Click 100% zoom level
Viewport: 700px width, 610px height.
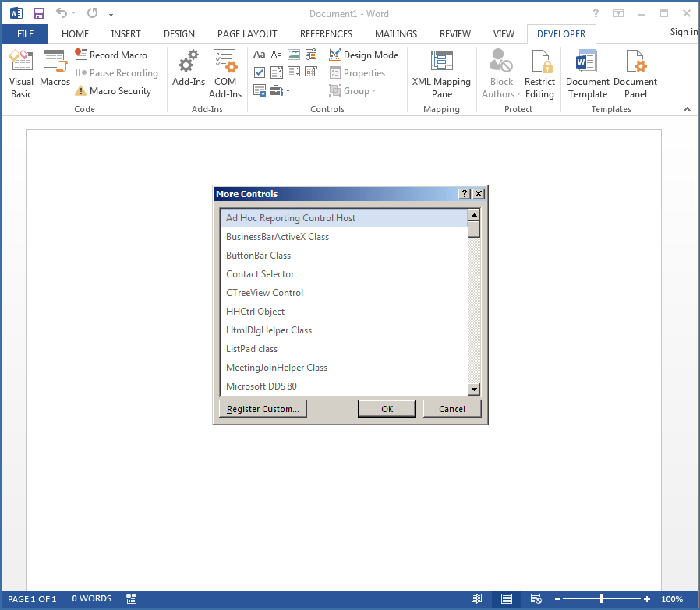coord(672,599)
